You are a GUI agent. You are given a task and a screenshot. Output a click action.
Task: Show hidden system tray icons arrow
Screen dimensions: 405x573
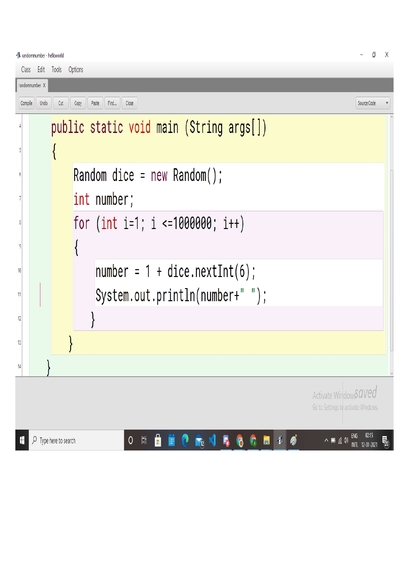point(326,440)
